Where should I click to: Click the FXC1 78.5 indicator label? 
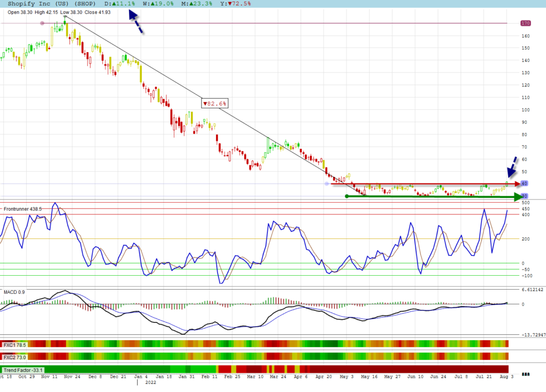tap(14, 345)
